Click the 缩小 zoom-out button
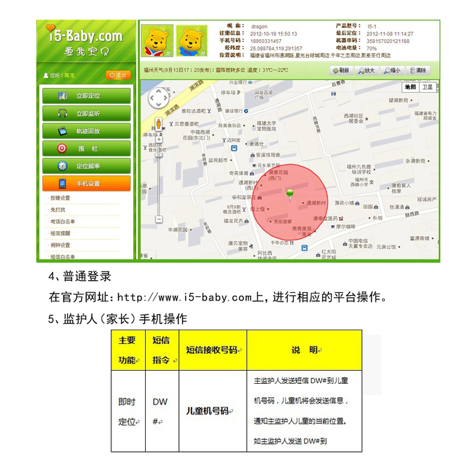Image resolution: width=476 pixels, height=476 pixels. (x=392, y=70)
